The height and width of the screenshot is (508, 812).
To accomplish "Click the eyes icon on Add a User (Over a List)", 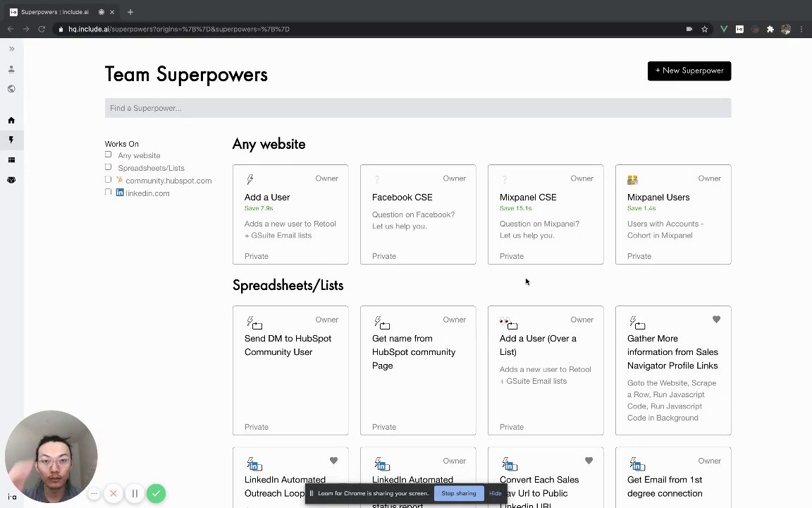I will [x=508, y=322].
